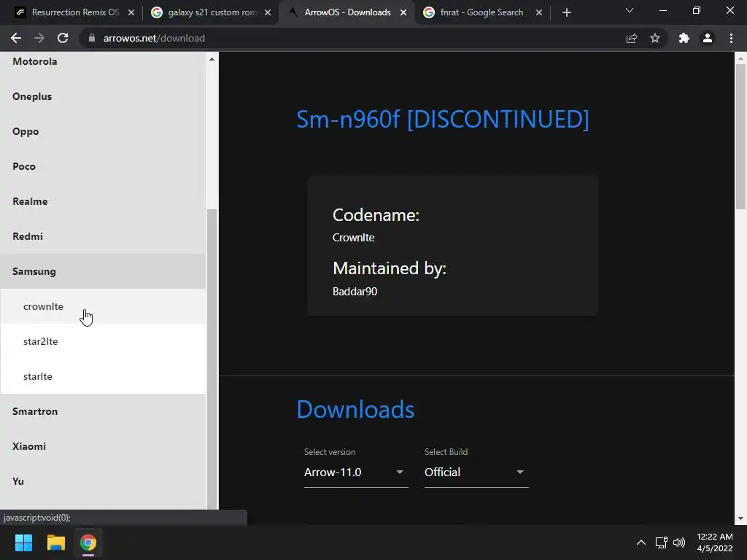Image resolution: width=747 pixels, height=560 pixels.
Task: Bookmark this page with the star icon
Action: 655,38
